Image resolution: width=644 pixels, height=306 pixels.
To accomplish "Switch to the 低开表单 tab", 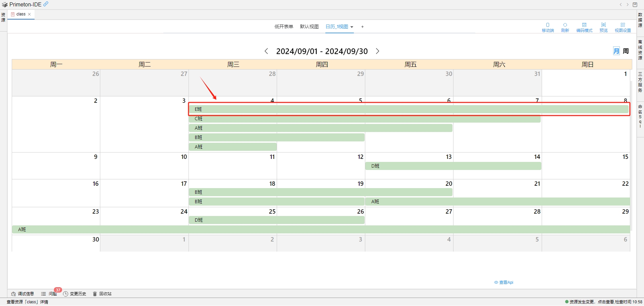I will click(284, 27).
